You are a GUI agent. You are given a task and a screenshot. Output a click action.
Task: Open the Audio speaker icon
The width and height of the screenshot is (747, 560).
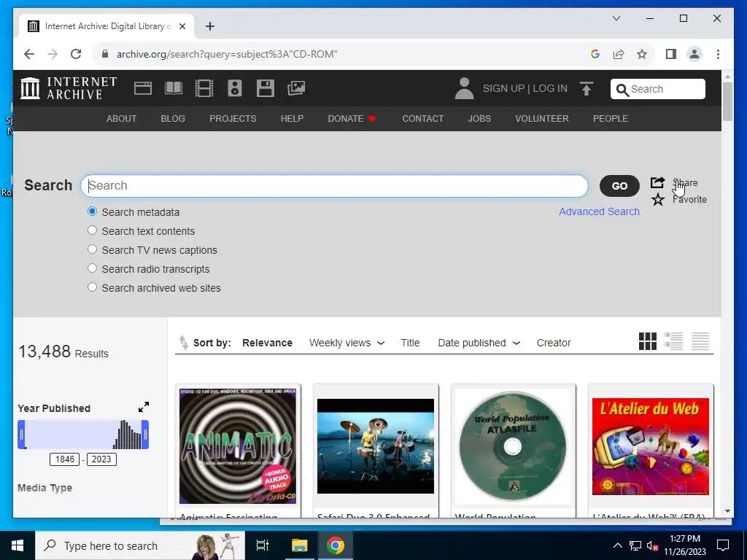point(235,88)
